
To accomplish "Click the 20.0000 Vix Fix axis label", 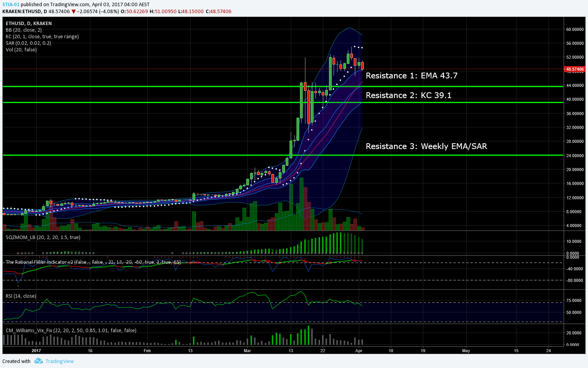I will click(574, 333).
